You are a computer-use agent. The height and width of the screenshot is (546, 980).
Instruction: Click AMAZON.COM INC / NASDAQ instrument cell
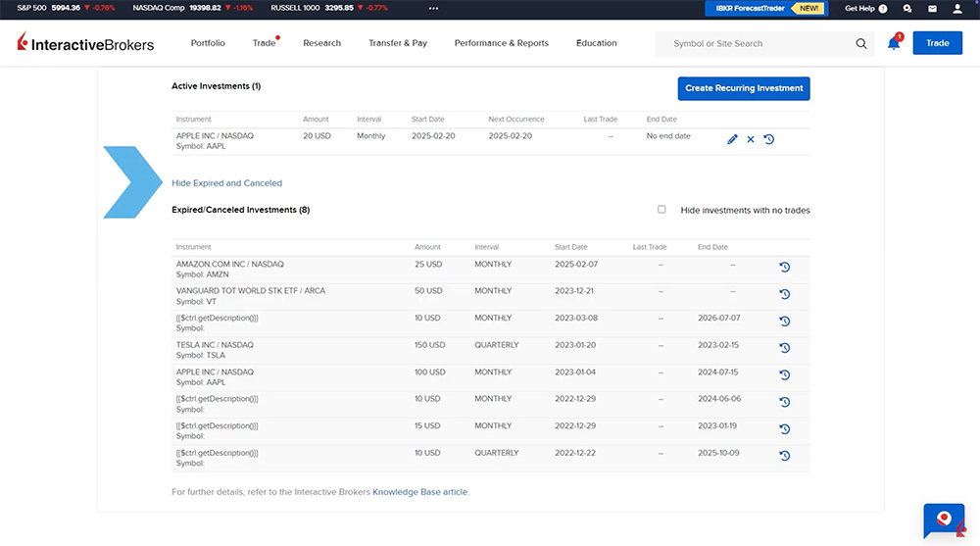pos(229,265)
